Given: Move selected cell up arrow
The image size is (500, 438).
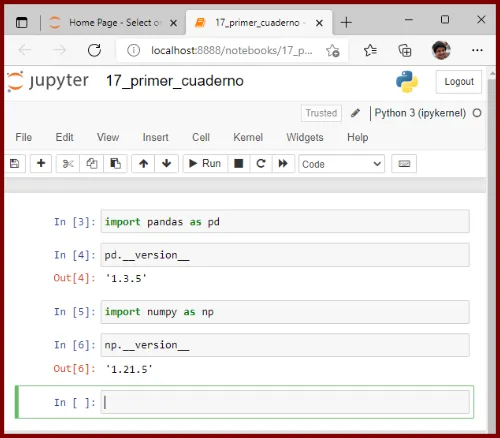Looking at the screenshot, I should [143, 164].
